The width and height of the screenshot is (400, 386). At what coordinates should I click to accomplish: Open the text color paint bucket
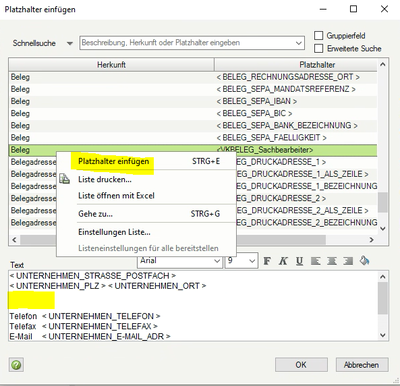point(364,261)
